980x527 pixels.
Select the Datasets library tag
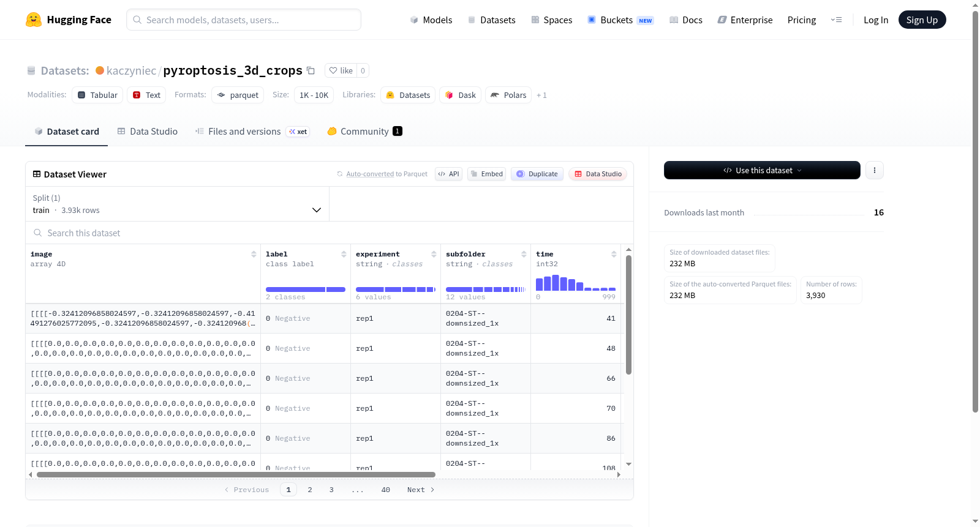[x=408, y=95]
